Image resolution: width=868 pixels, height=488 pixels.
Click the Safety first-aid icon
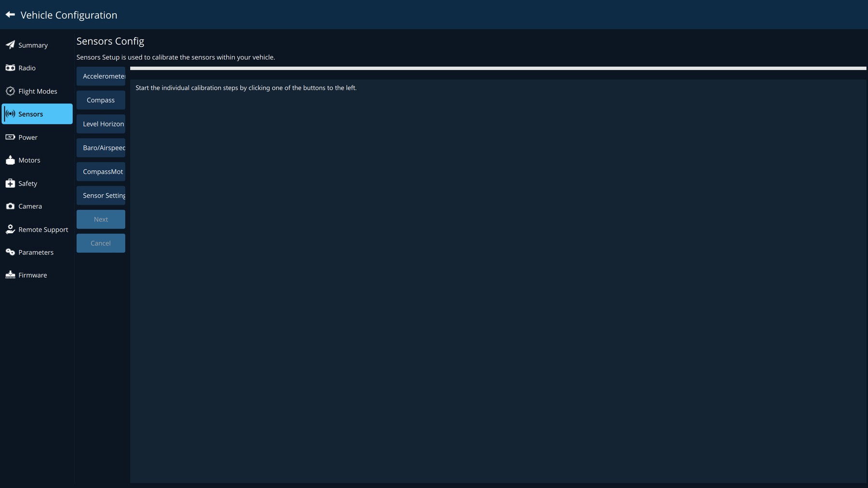click(10, 183)
